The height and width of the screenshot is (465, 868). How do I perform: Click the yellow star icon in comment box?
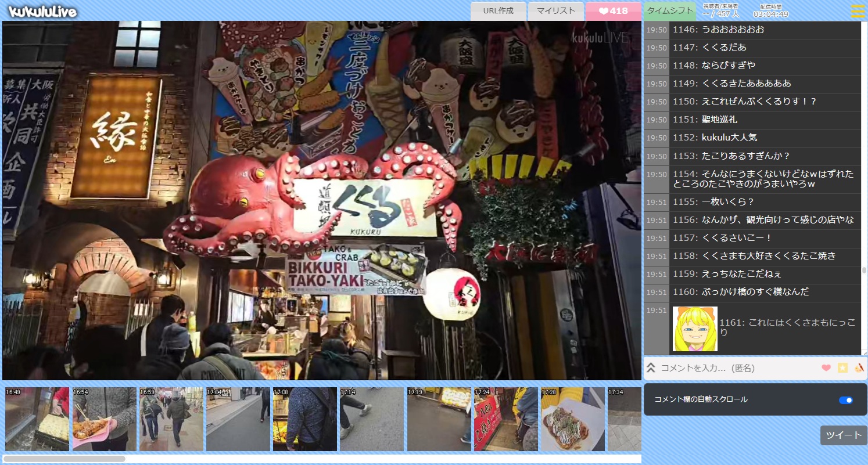pos(842,367)
